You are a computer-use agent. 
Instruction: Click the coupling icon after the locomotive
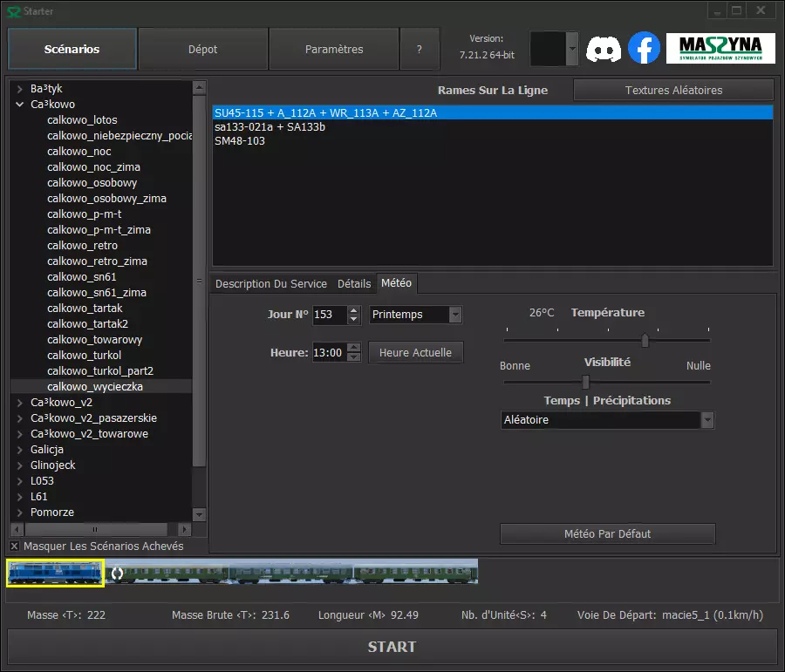117,574
